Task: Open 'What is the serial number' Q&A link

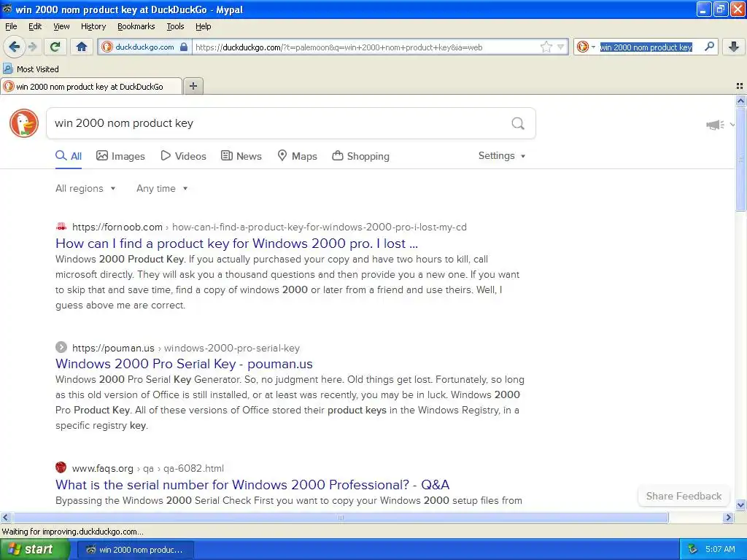Action: [x=252, y=485]
